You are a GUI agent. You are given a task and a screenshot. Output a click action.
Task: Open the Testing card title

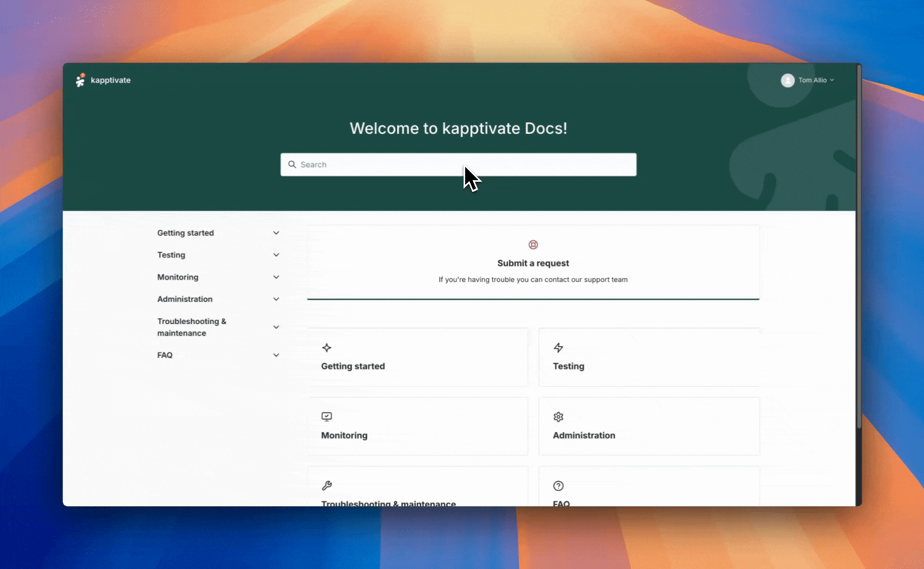point(568,366)
